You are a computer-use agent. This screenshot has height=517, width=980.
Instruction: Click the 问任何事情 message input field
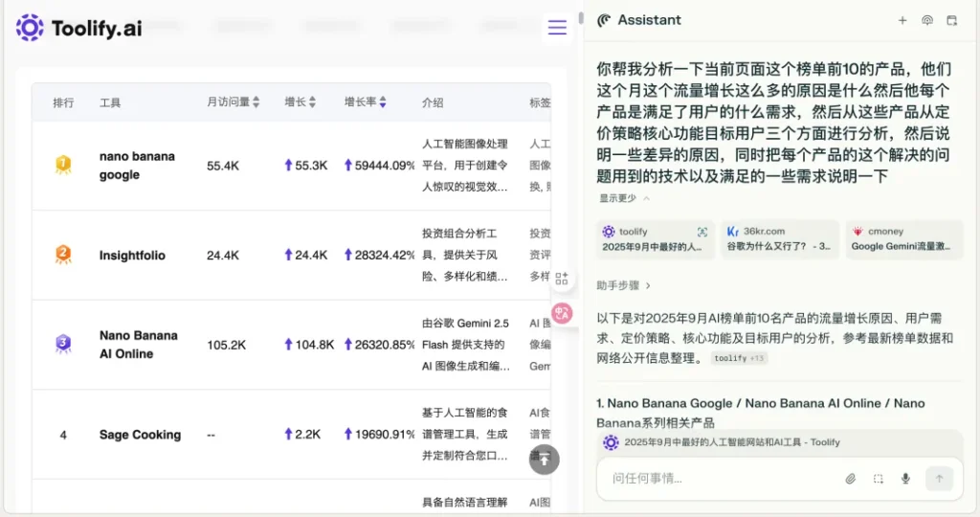click(x=718, y=479)
